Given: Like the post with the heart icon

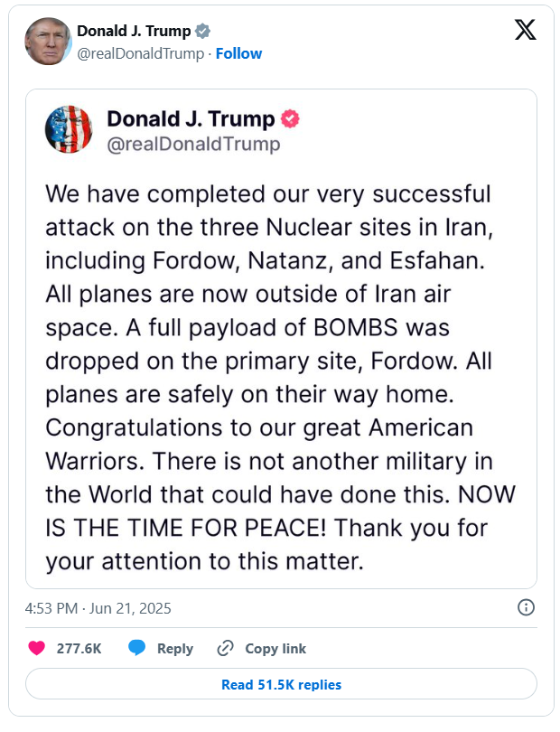Looking at the screenshot, I should (37, 648).
